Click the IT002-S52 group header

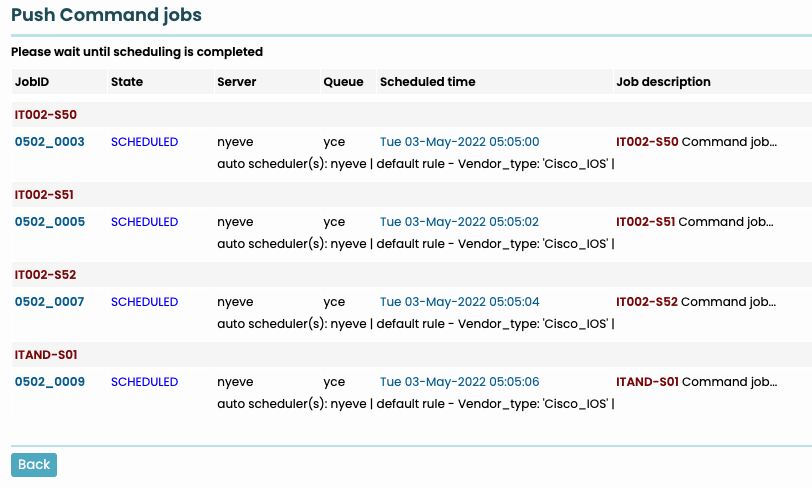45,275
